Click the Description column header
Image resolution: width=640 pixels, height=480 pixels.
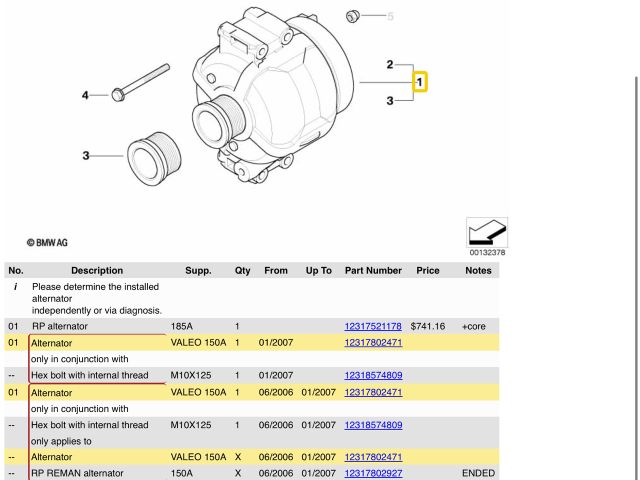click(97, 270)
